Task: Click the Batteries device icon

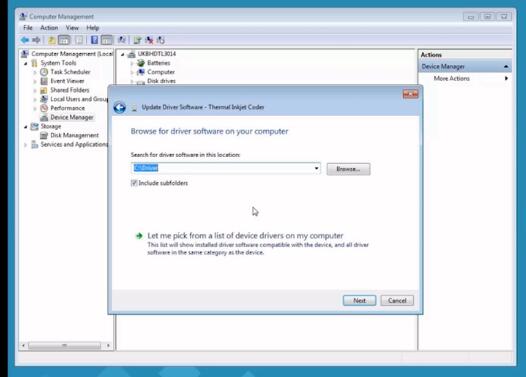Action: pos(141,63)
